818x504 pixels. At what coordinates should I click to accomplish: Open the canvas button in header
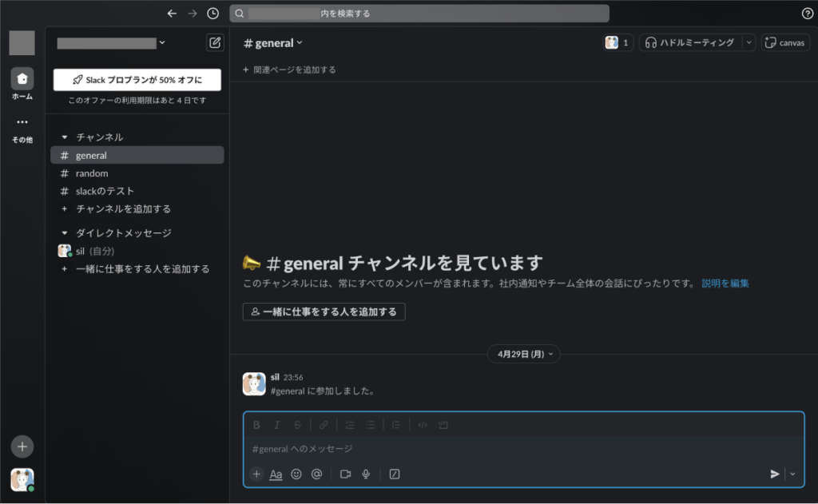click(785, 43)
